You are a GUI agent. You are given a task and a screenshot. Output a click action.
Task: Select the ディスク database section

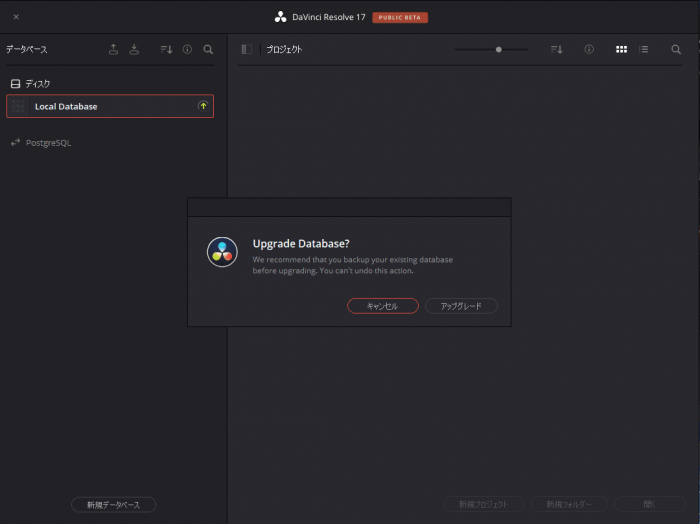pyautogui.click(x=30, y=83)
